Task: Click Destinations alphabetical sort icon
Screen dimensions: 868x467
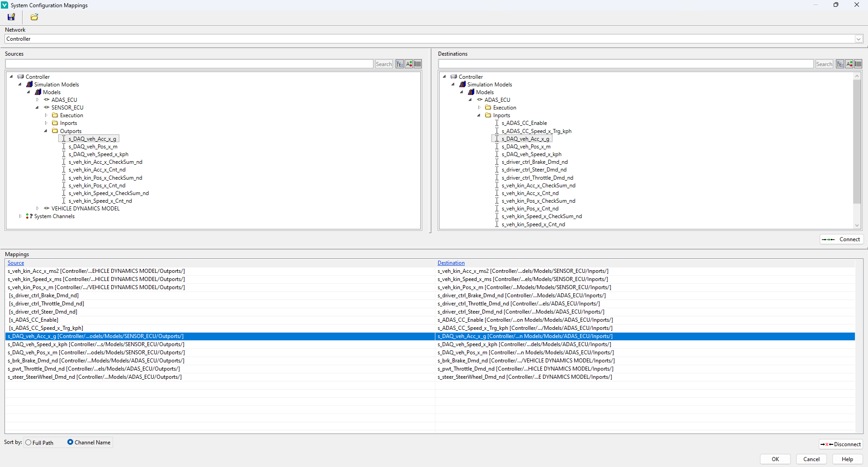Action: 849,64
